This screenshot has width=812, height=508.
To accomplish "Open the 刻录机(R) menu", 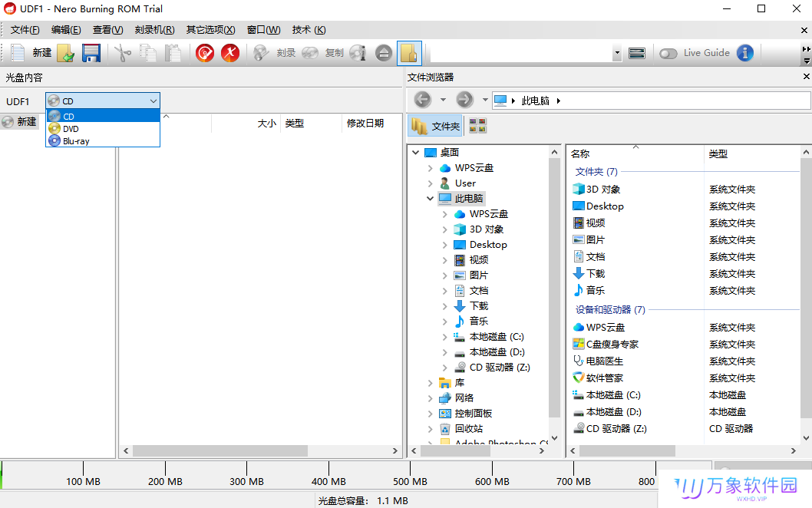I will coord(154,30).
